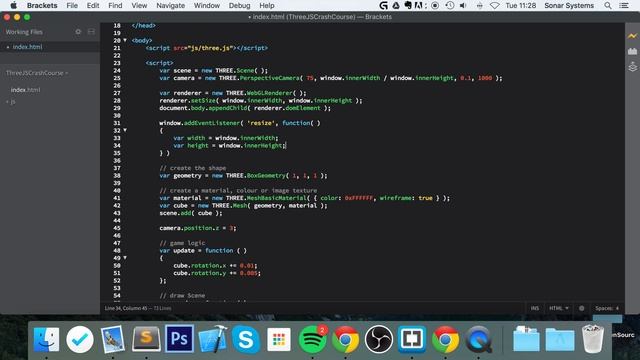This screenshot has width=640, height=360.
Task: Open Spotify from the dock
Action: click(x=312, y=339)
